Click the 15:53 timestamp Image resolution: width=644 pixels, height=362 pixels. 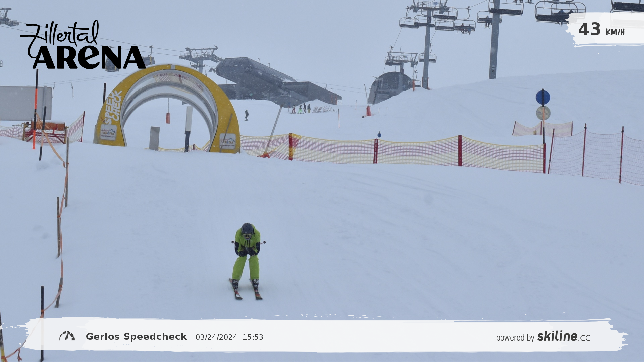pos(253,337)
